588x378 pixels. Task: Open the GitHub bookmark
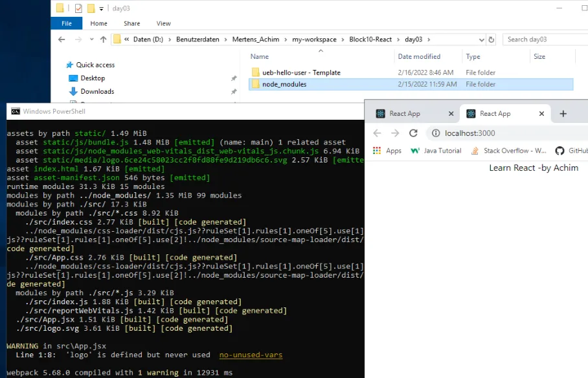(x=572, y=151)
